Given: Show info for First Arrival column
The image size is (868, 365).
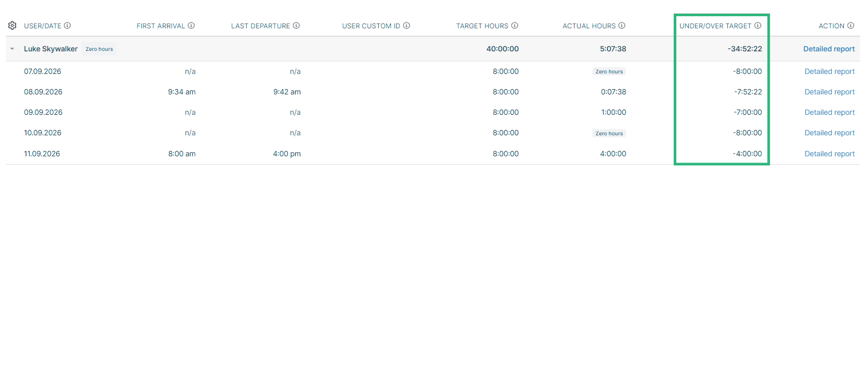Looking at the screenshot, I should [191, 26].
